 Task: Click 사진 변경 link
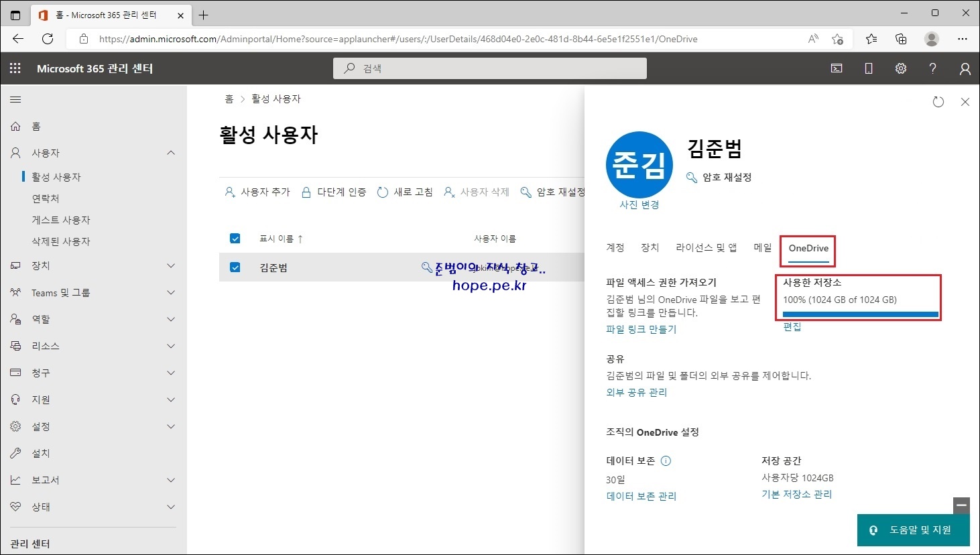tap(639, 204)
